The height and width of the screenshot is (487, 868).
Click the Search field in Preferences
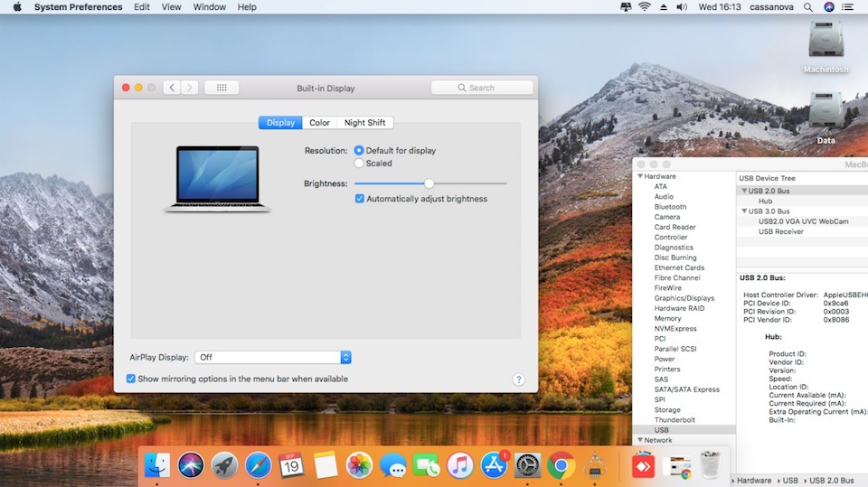[482, 88]
